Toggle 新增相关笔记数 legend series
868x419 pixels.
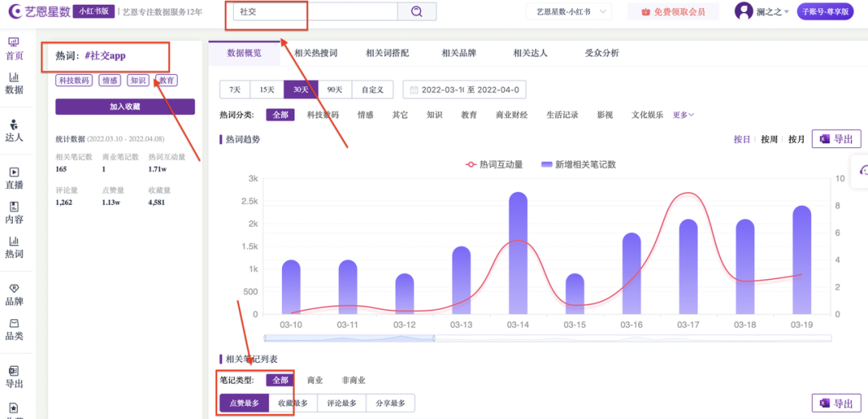pyautogui.click(x=579, y=165)
